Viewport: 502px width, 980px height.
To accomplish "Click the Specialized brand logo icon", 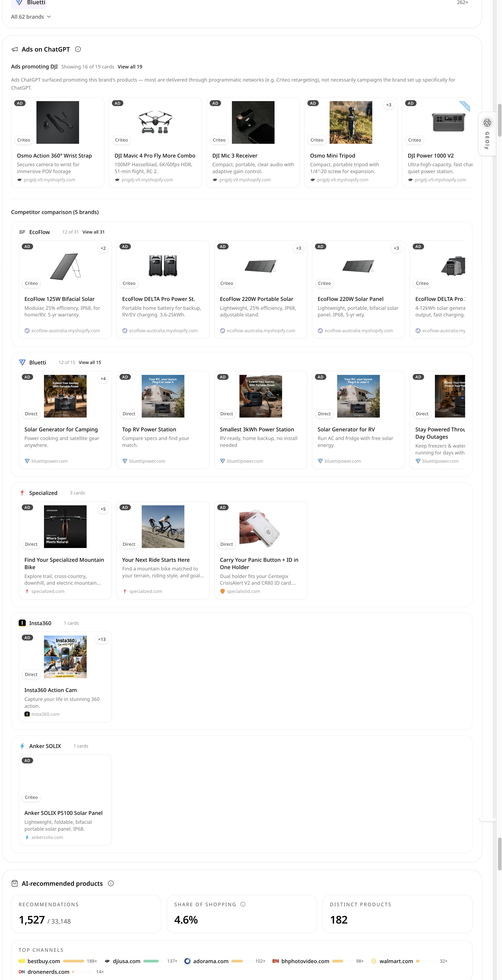I will [22, 493].
